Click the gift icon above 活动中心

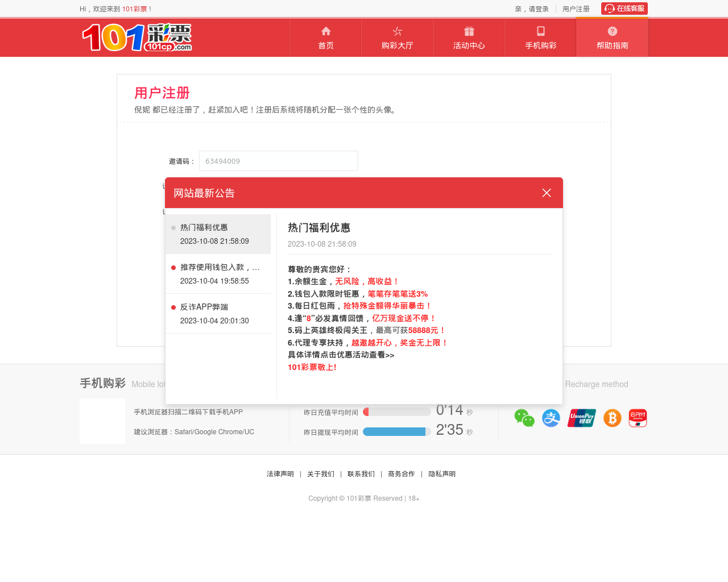469,31
